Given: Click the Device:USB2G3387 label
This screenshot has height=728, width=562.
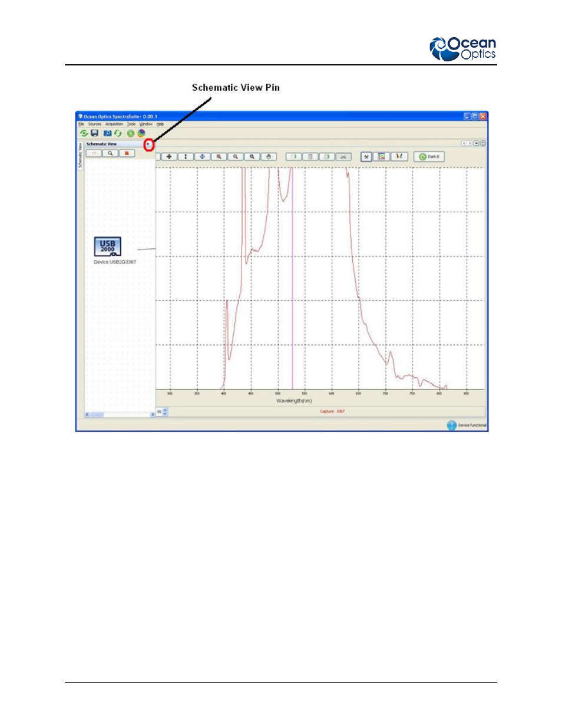Looking at the screenshot, I should (115, 262).
